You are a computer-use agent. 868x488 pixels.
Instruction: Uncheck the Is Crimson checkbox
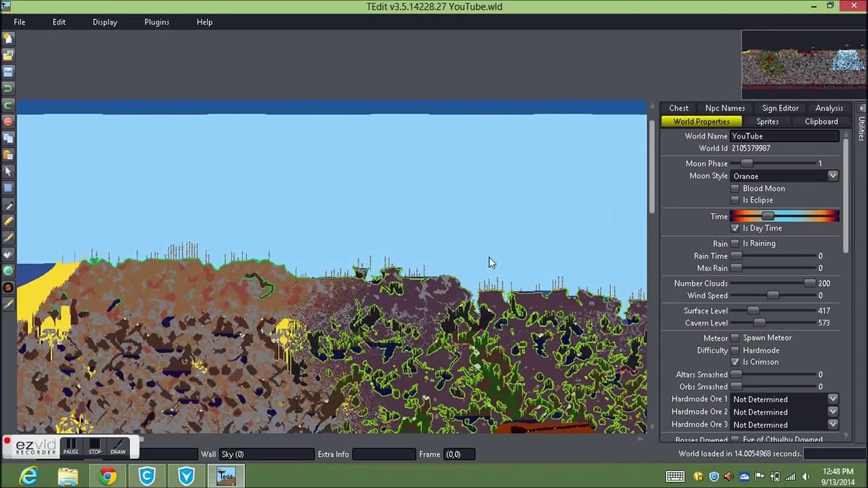coord(735,362)
